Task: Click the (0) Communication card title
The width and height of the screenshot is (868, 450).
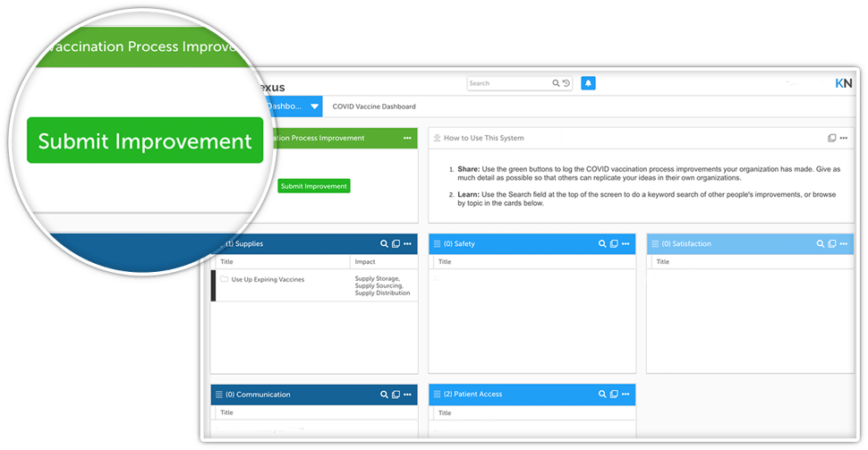Action: 258,395
